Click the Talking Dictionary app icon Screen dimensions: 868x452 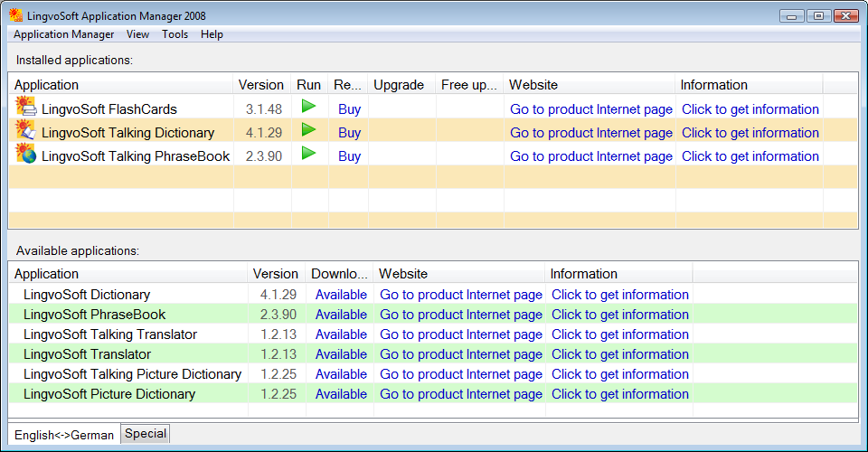pyautogui.click(x=25, y=130)
